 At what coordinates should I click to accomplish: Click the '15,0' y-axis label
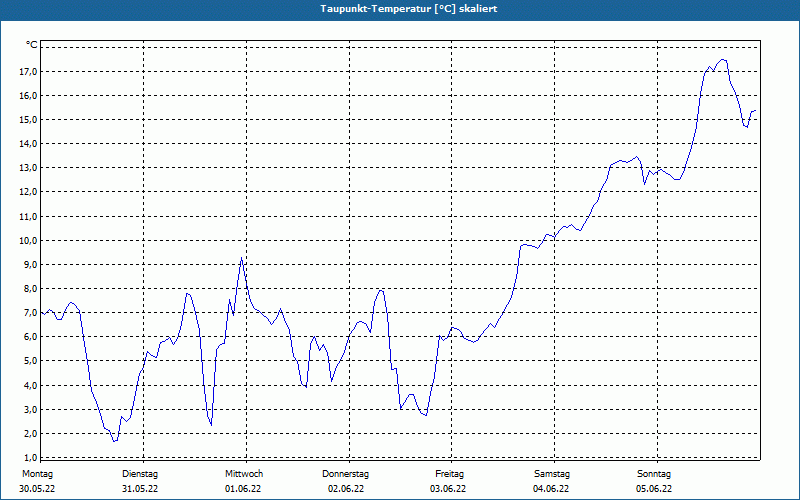(x=28, y=120)
